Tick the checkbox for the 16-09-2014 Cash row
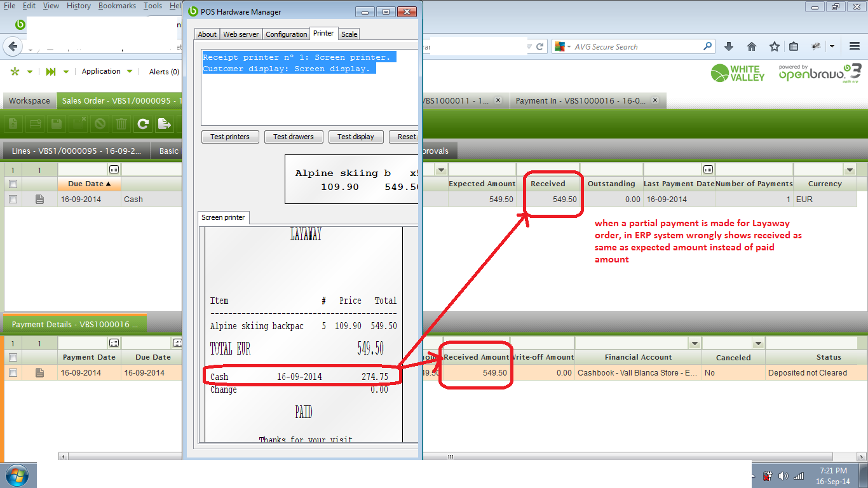This screenshot has width=868, height=488. 13,200
